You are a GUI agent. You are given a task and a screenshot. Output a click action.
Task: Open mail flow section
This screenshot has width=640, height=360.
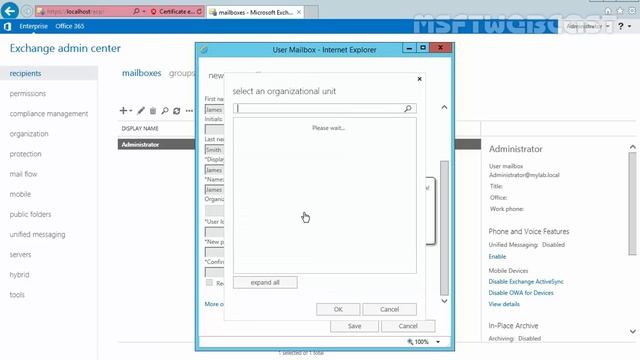click(23, 174)
